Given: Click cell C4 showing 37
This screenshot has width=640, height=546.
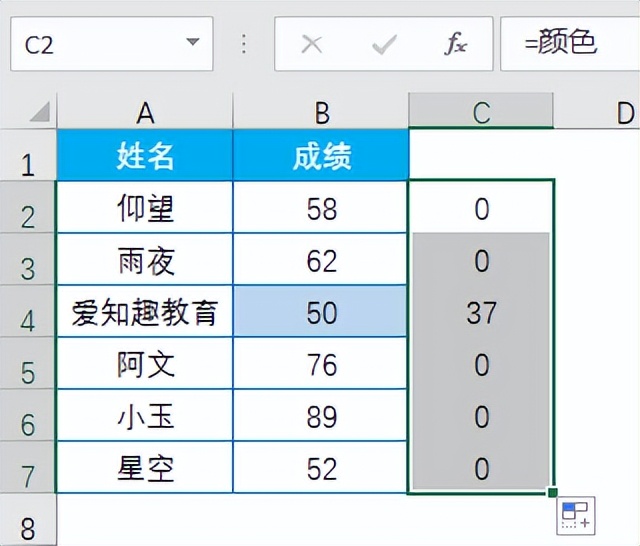Looking at the screenshot, I should click(481, 311).
